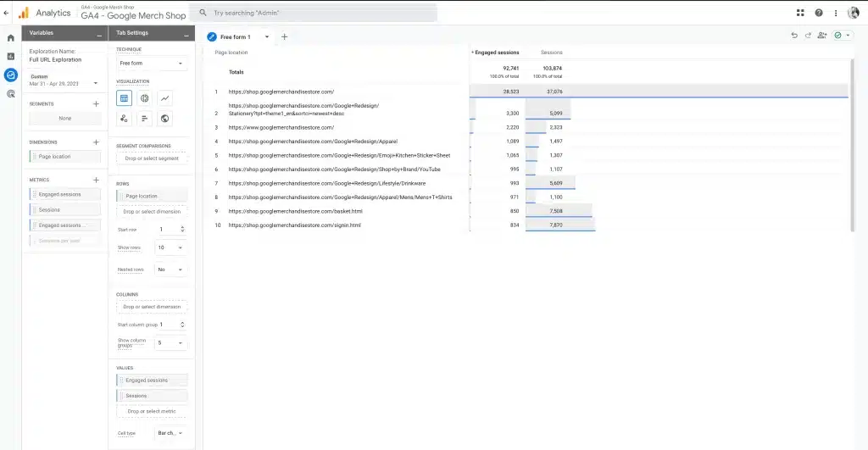The height and width of the screenshot is (450, 868).
Task: Select the scatter plot visualization icon
Action: (x=124, y=119)
